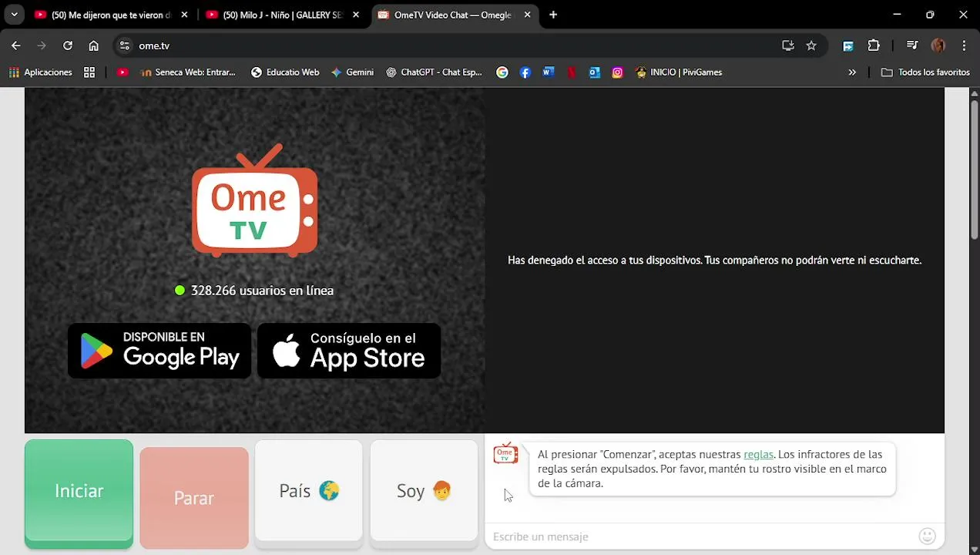This screenshot has width=980, height=555.
Task: Open the Google bookmark icon
Action: click(x=502, y=72)
